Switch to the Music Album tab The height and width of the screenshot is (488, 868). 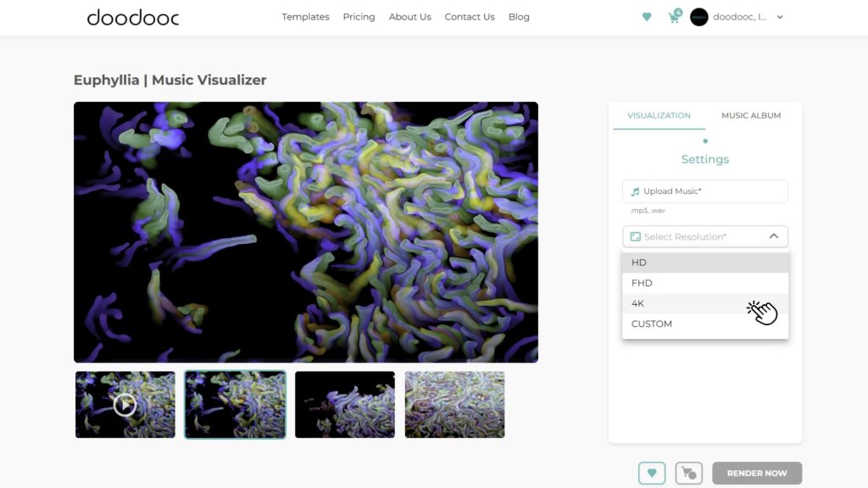pos(751,115)
